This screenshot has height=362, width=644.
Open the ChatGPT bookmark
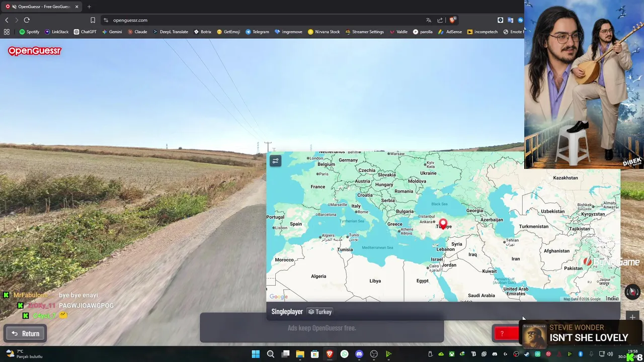pos(85,32)
